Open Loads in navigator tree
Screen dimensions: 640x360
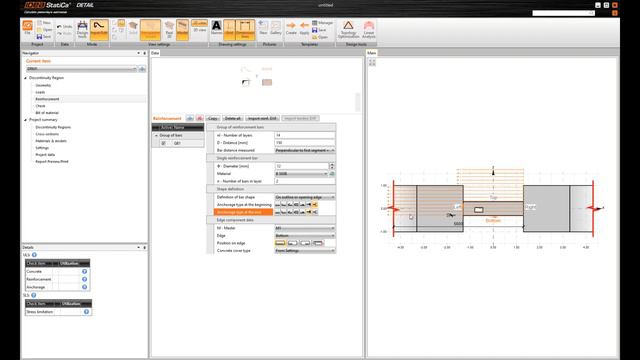coord(40,92)
